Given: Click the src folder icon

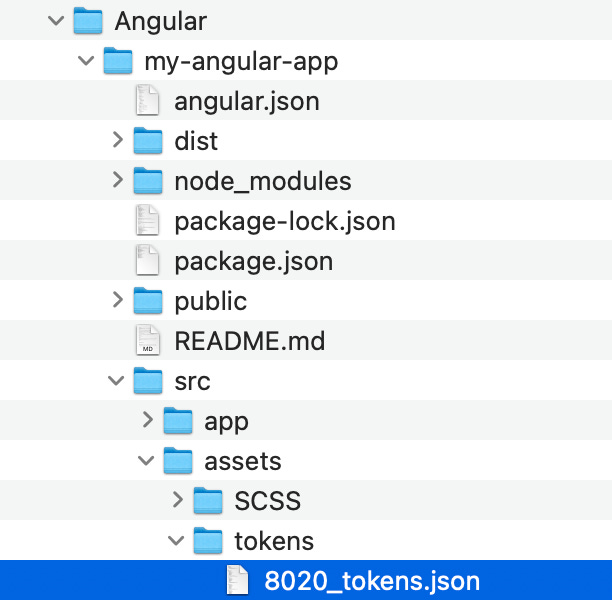Looking at the screenshot, I should (x=148, y=380).
